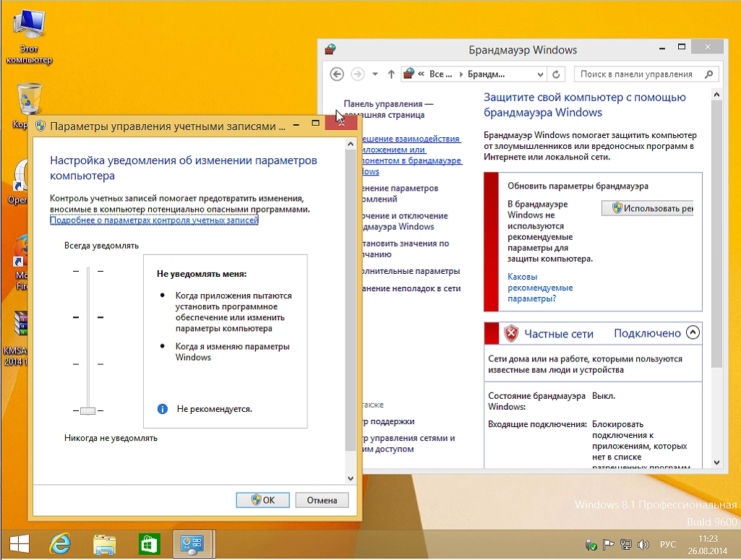Image resolution: width=741 pixels, height=560 pixels.
Task: Open network and sharing center sidebar link
Action: click(408, 444)
